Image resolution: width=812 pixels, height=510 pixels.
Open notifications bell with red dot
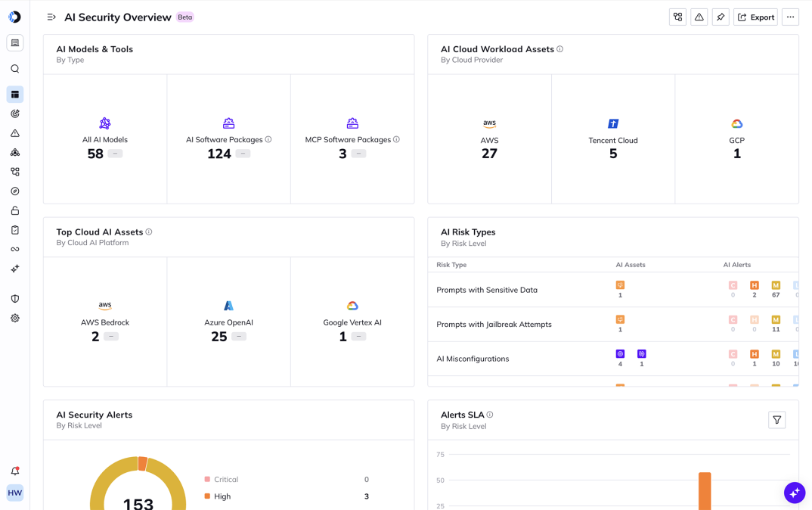point(15,471)
